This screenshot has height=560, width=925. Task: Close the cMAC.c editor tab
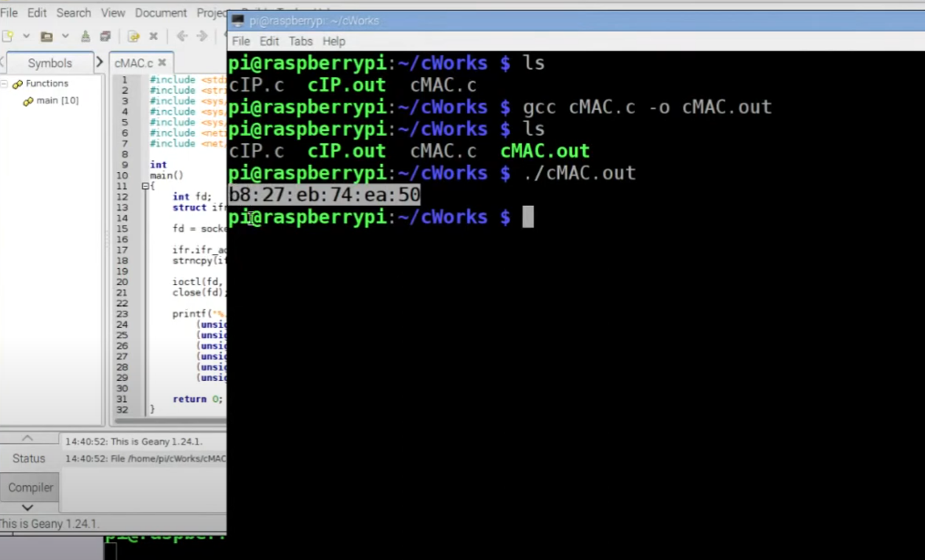(x=161, y=62)
